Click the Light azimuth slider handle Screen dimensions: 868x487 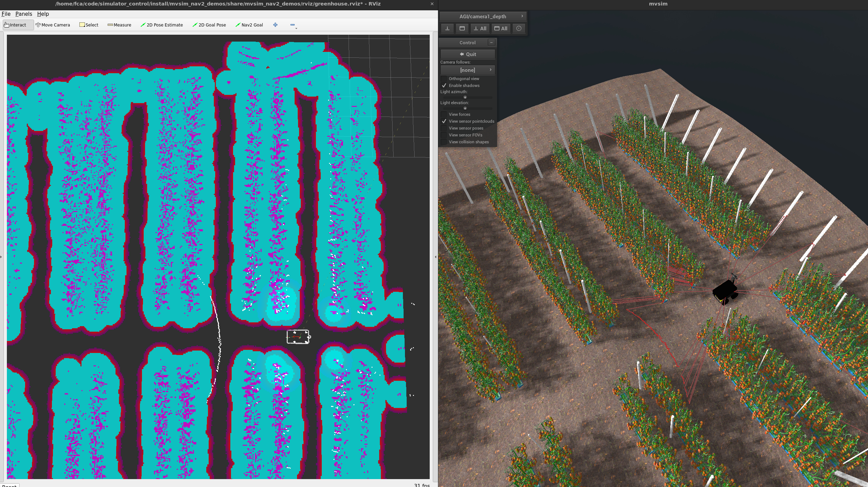tap(465, 97)
